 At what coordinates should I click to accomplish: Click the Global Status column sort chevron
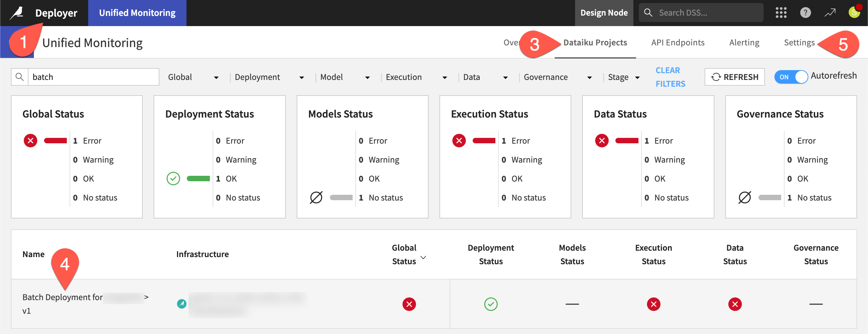(x=423, y=257)
